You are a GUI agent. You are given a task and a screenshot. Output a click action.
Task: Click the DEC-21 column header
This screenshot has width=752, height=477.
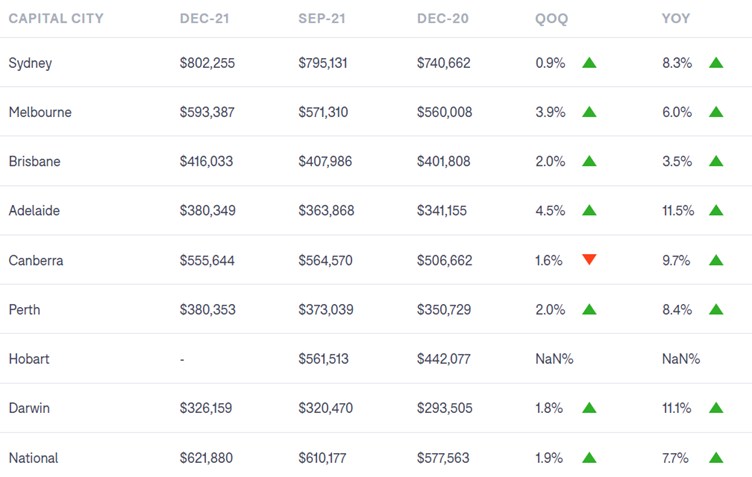208,19
